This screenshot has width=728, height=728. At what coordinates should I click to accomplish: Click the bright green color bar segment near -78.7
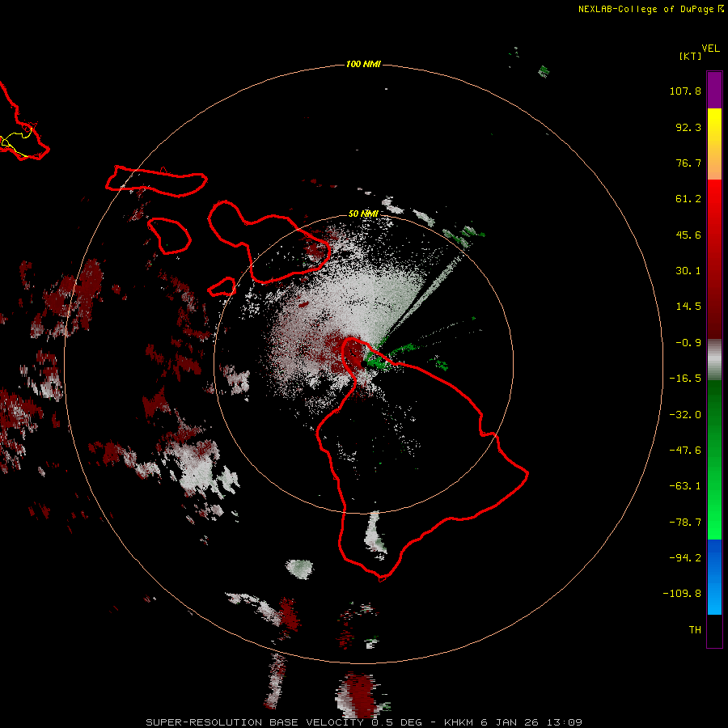coord(714,520)
